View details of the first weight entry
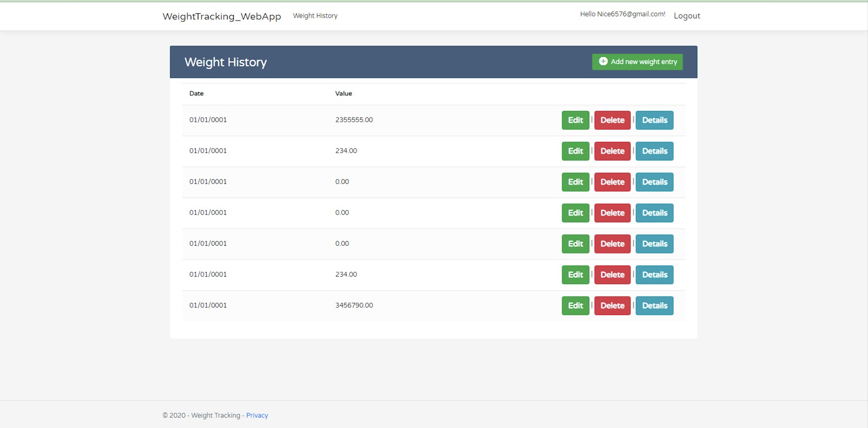The height and width of the screenshot is (428, 868). (x=654, y=120)
